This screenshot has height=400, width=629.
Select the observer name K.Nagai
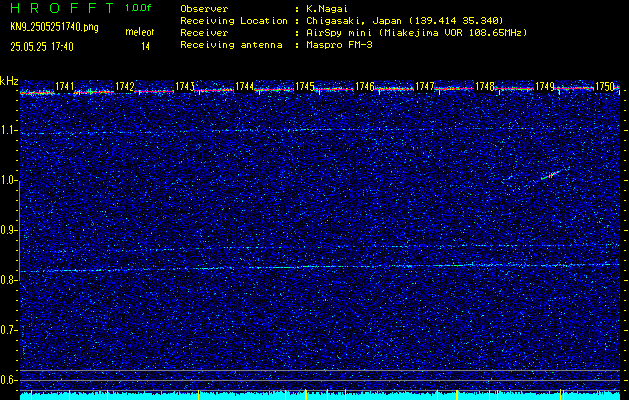point(327,9)
